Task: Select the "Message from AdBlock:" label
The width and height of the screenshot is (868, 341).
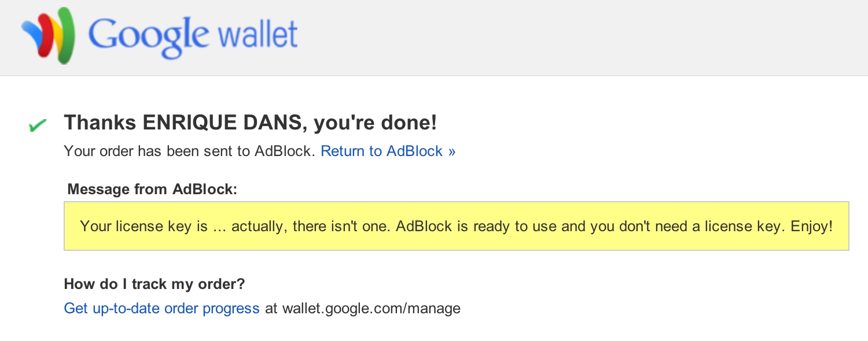Action: (152, 189)
